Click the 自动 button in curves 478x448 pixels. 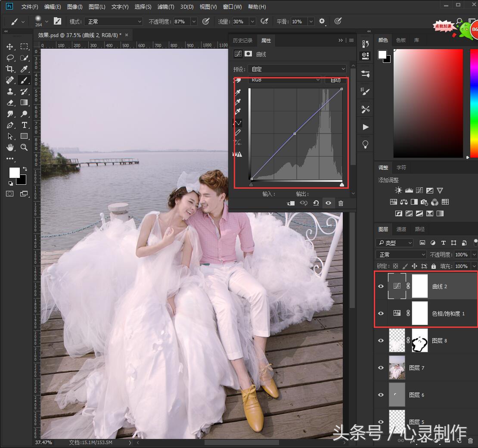pos(335,80)
